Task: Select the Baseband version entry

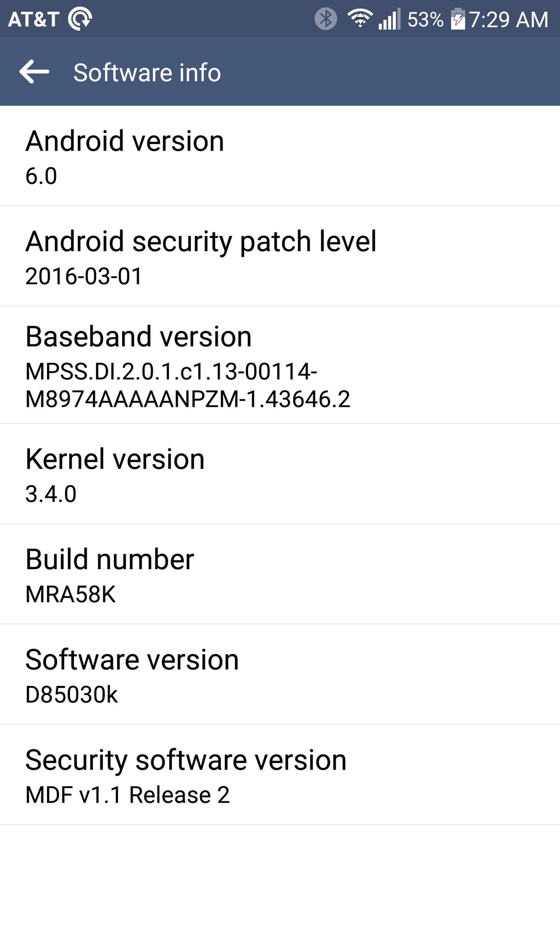Action: 280,365
